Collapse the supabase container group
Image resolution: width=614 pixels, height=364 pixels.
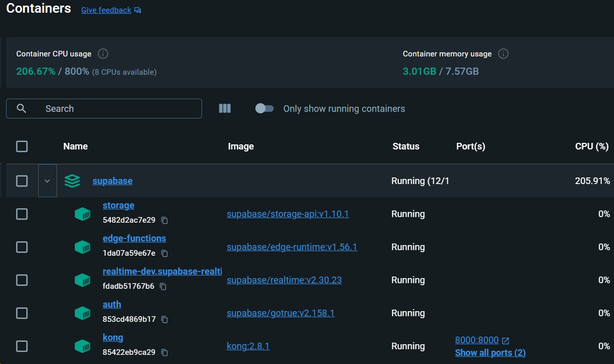click(x=47, y=181)
